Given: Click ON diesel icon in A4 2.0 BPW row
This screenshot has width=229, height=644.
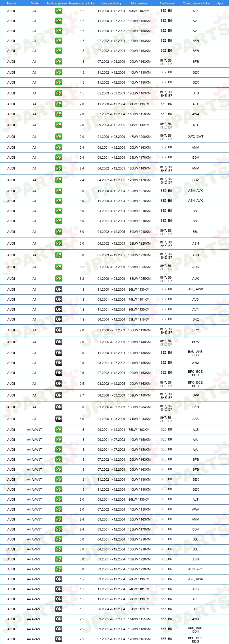Looking at the screenshot, I should pos(59,342).
